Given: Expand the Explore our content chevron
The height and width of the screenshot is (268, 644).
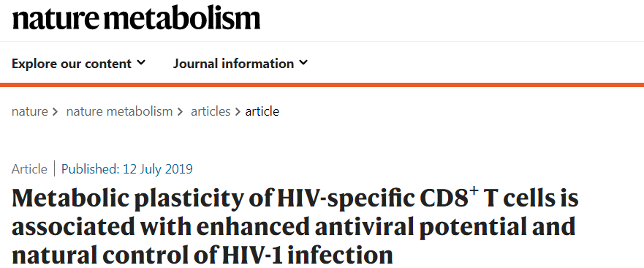Looking at the screenshot, I should [141, 63].
